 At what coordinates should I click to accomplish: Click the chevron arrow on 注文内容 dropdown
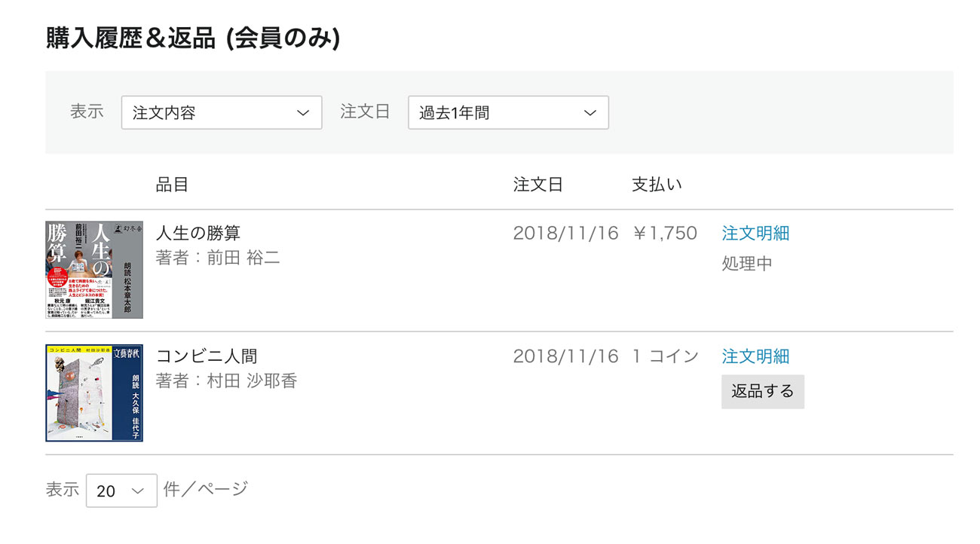pyautogui.click(x=303, y=113)
